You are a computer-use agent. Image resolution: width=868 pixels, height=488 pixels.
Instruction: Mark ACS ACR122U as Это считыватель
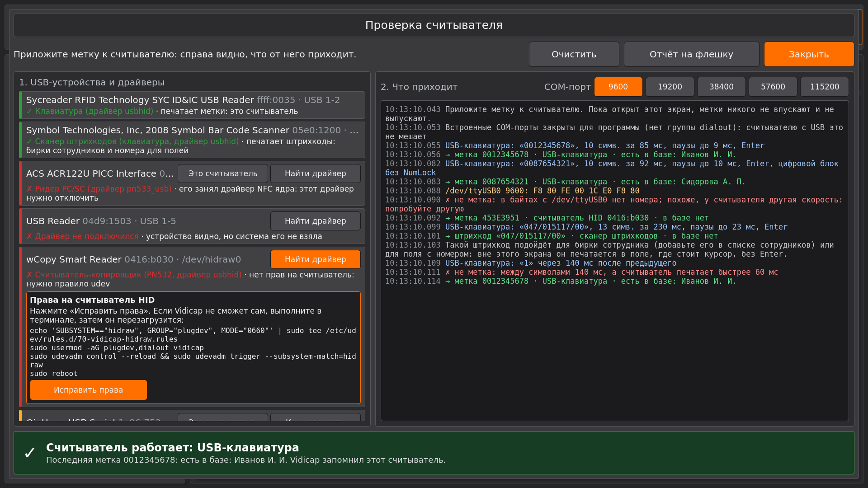point(223,174)
